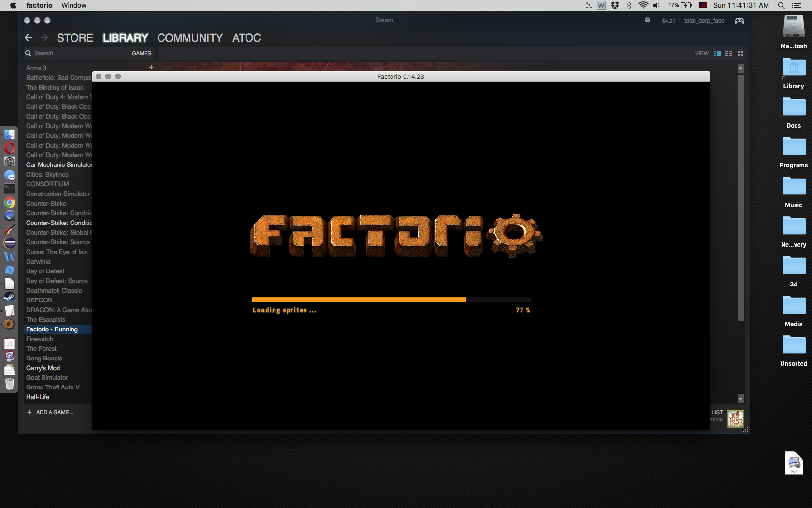The height and width of the screenshot is (508, 812).
Task: Enter Steam Big Picture mode controller icon
Action: pos(739,20)
